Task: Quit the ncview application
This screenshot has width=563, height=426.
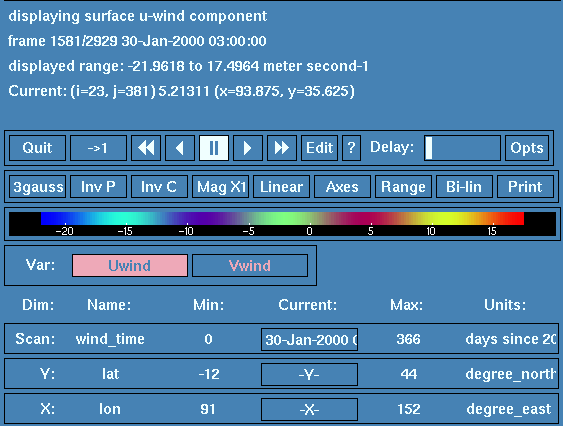Action: tap(37, 148)
